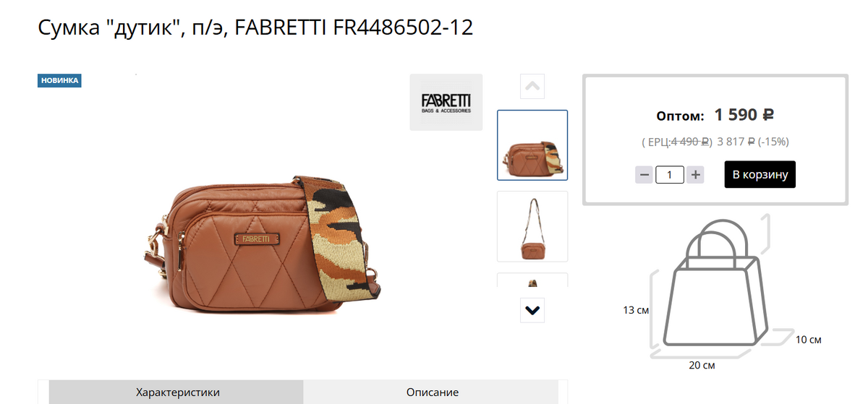
Task: Select the first thumbnail of the brown bag
Action: point(532,145)
